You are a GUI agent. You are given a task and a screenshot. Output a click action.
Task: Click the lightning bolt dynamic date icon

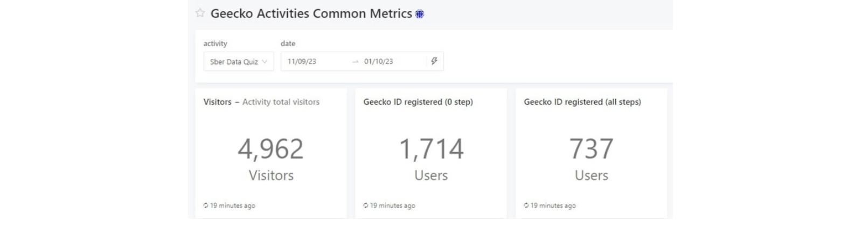434,61
